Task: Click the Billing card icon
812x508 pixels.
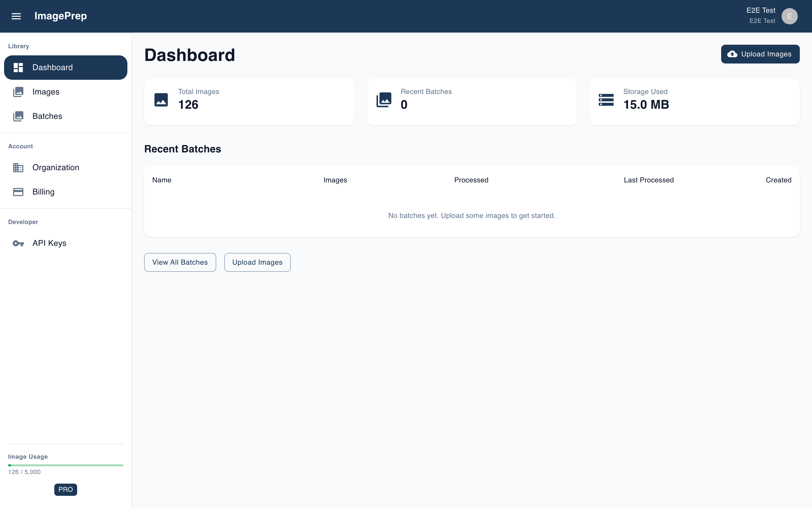Action: [18, 192]
